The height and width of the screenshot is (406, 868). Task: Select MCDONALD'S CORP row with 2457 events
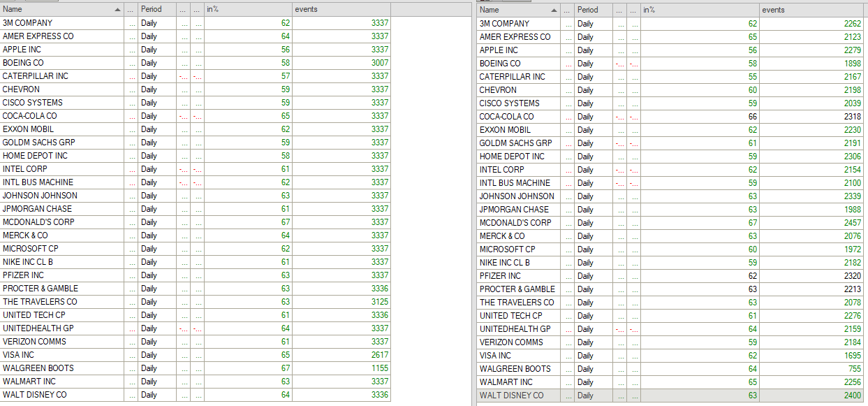tap(515, 223)
